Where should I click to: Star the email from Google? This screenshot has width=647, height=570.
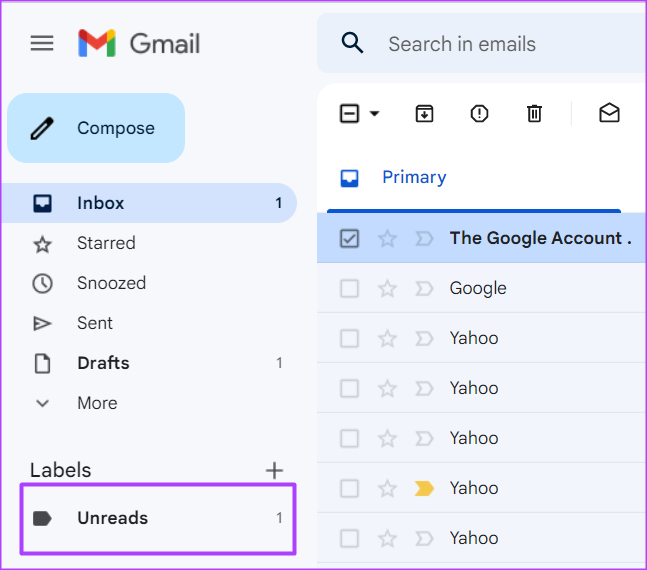pos(387,289)
